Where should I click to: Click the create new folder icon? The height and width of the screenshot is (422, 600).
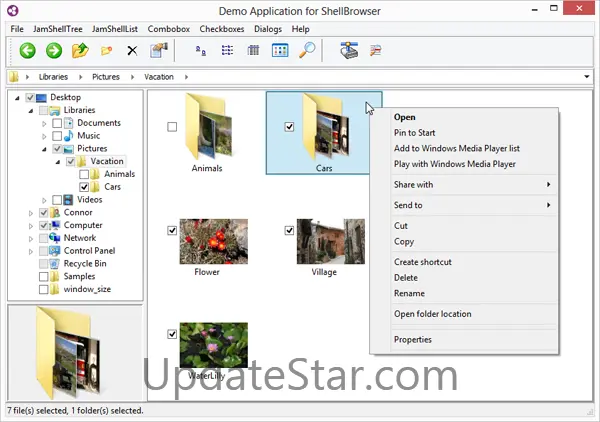coord(106,50)
